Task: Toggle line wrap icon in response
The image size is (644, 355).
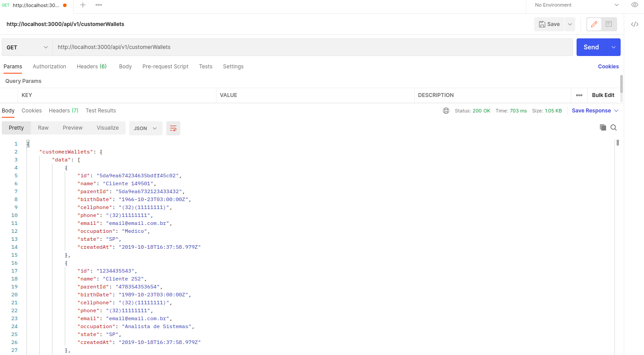Action: [173, 128]
